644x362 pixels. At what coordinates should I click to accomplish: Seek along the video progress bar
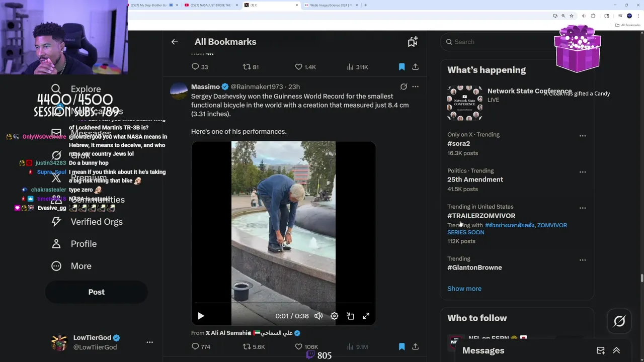tap(283, 303)
